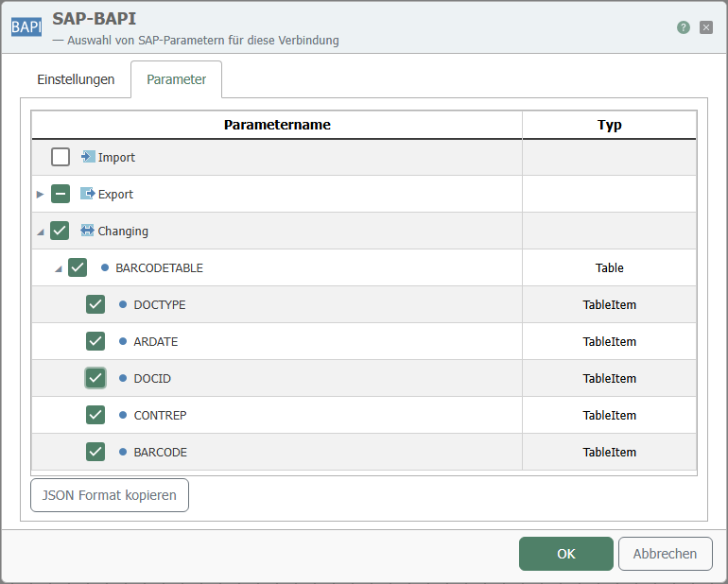728x584 pixels.
Task: Uncheck the BARCODE row checkbox
Action: [x=95, y=452]
